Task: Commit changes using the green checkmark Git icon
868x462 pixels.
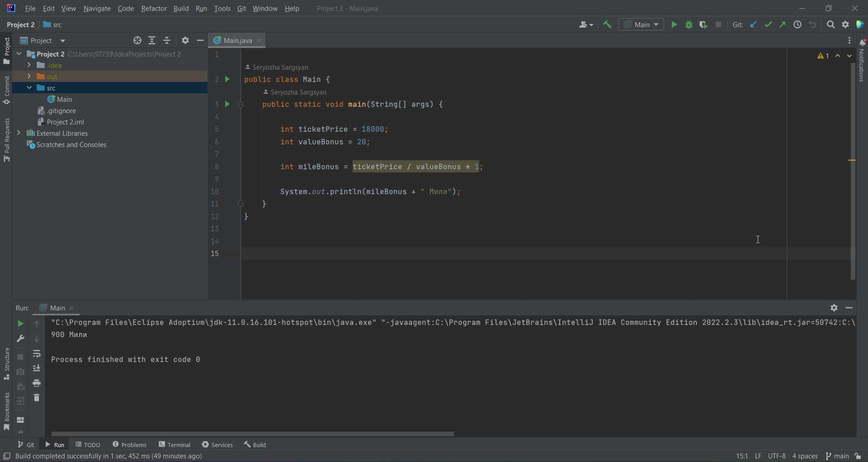Action: (769, 24)
